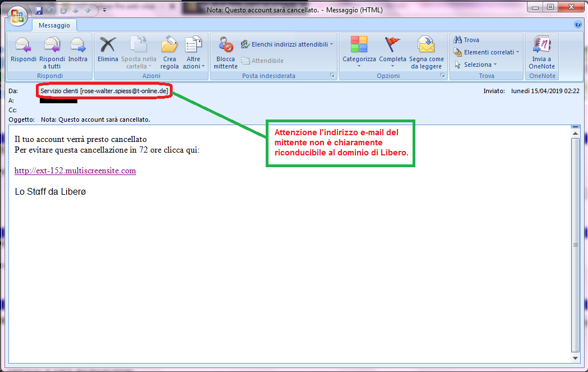Click the Redo icon in quick access toolbar
Image resolution: width=588 pixels, height=372 pixels.
pos(63,11)
